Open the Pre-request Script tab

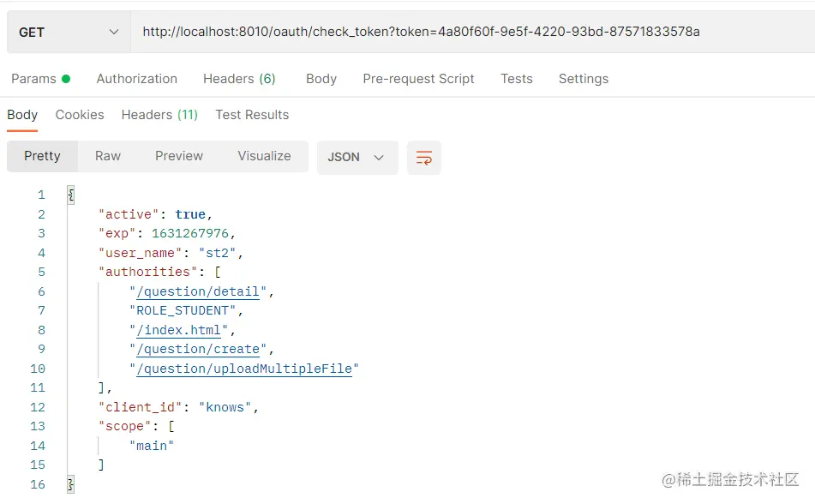418,79
